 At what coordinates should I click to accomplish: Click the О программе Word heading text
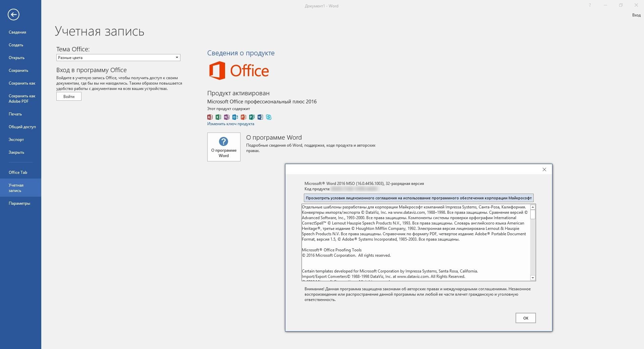click(274, 138)
